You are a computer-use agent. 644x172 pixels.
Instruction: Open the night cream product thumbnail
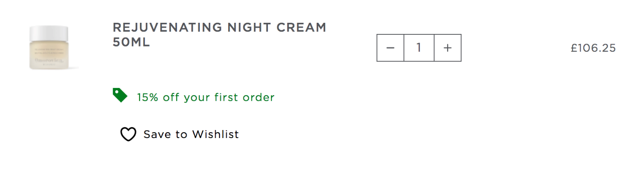(x=50, y=47)
